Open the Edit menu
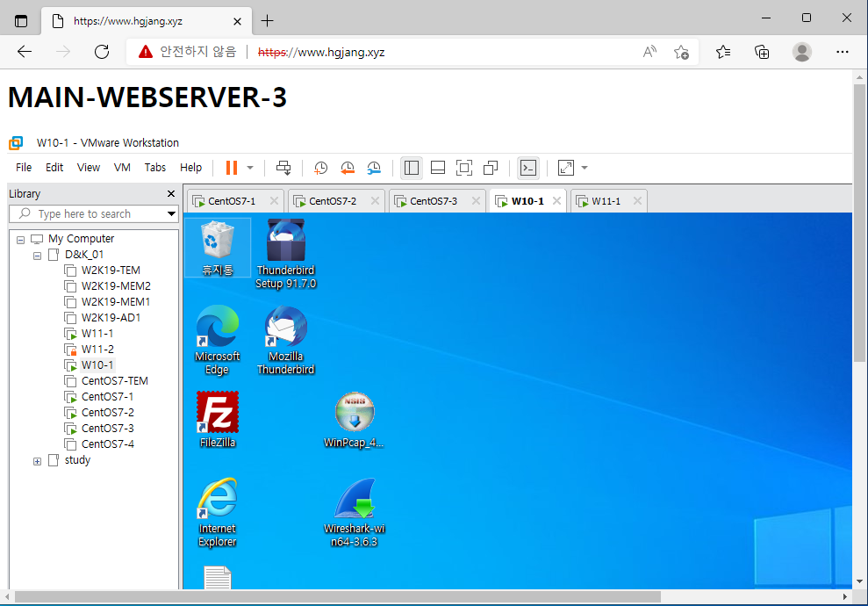 pos(54,167)
